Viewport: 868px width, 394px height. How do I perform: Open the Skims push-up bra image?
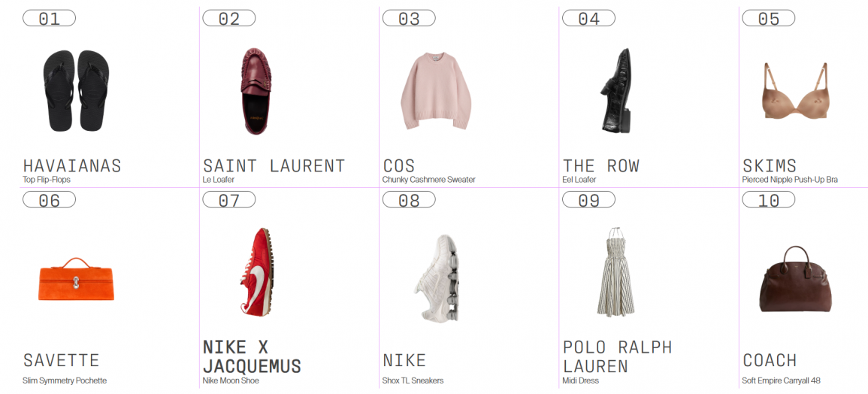[x=796, y=90]
